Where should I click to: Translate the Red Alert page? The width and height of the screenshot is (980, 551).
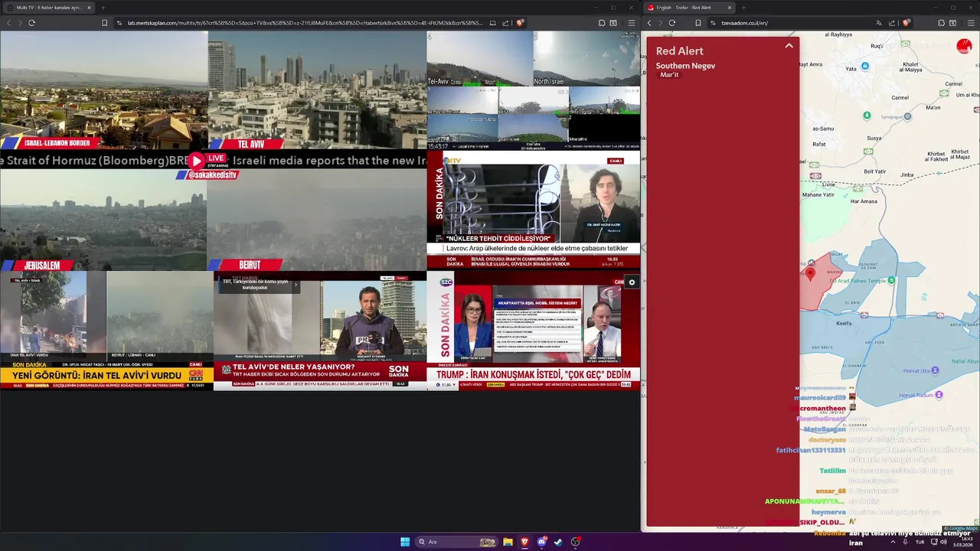[878, 23]
